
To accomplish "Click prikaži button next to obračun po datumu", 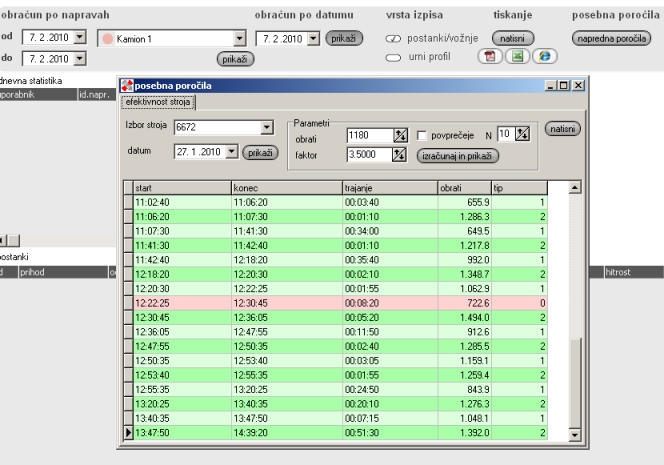I will [344, 39].
